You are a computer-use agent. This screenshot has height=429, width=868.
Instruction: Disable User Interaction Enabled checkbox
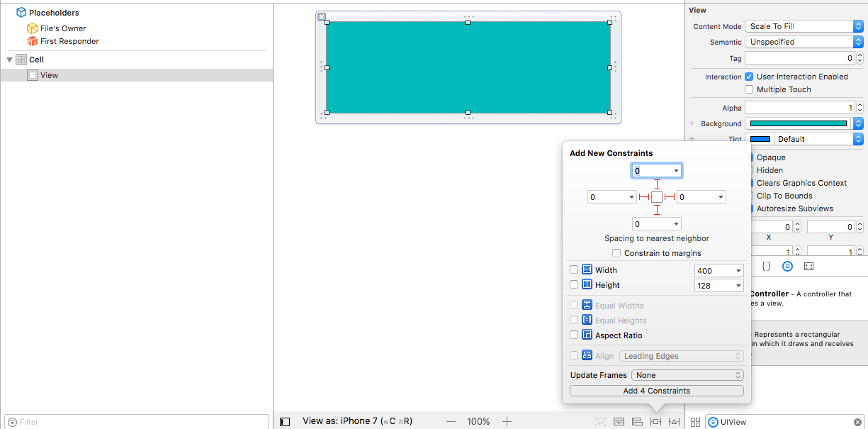coord(749,77)
